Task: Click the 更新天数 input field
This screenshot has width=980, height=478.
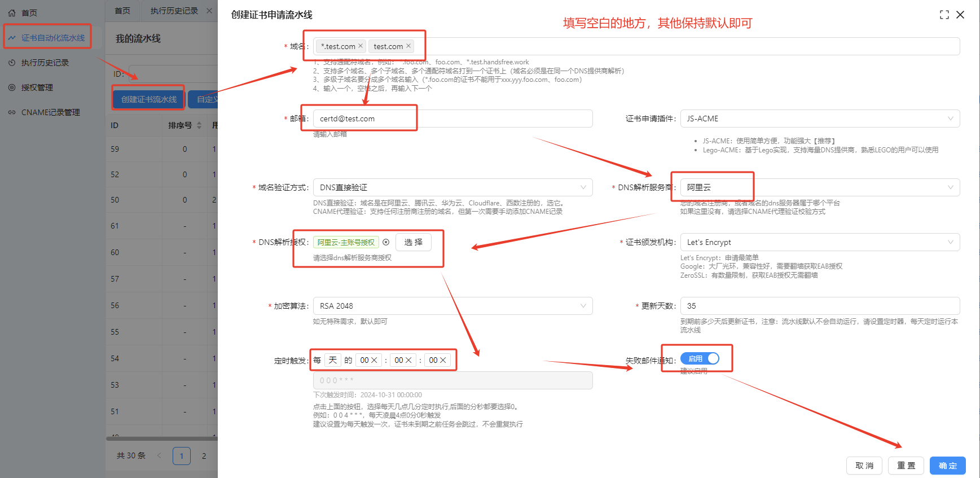Action: [819, 306]
